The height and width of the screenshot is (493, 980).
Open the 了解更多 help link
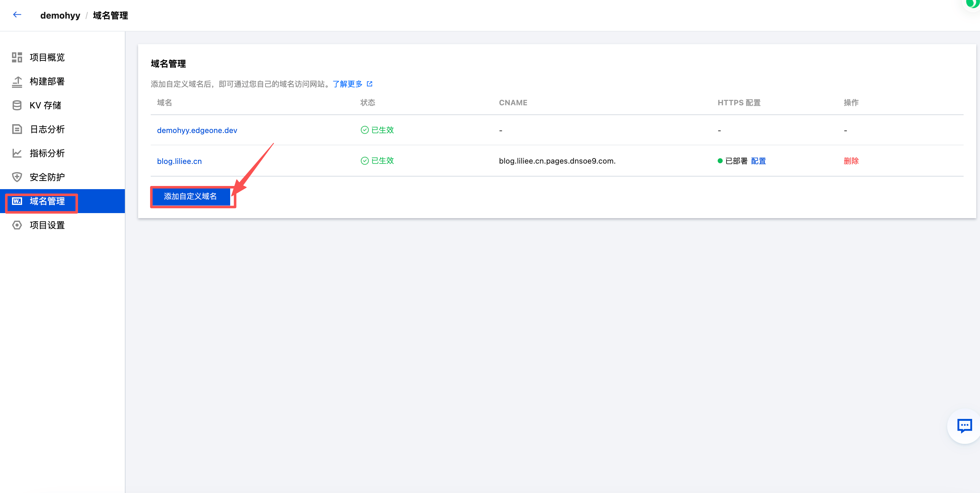tap(347, 84)
